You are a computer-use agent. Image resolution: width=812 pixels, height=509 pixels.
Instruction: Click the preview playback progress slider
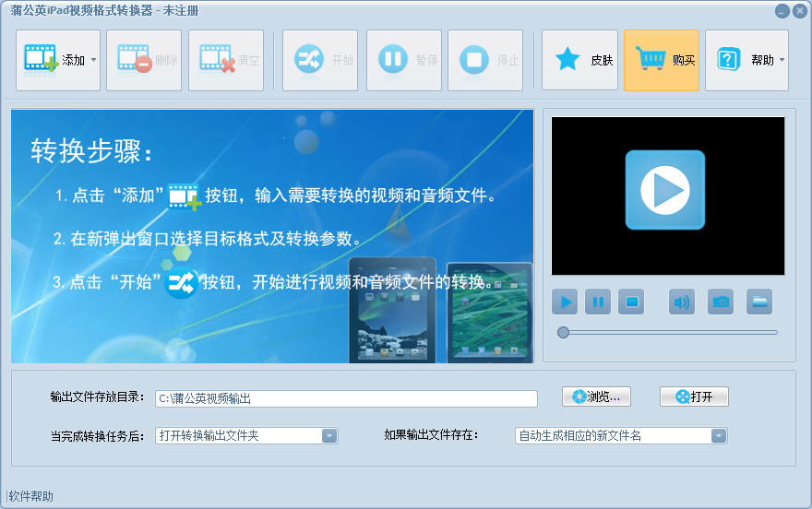coord(668,332)
